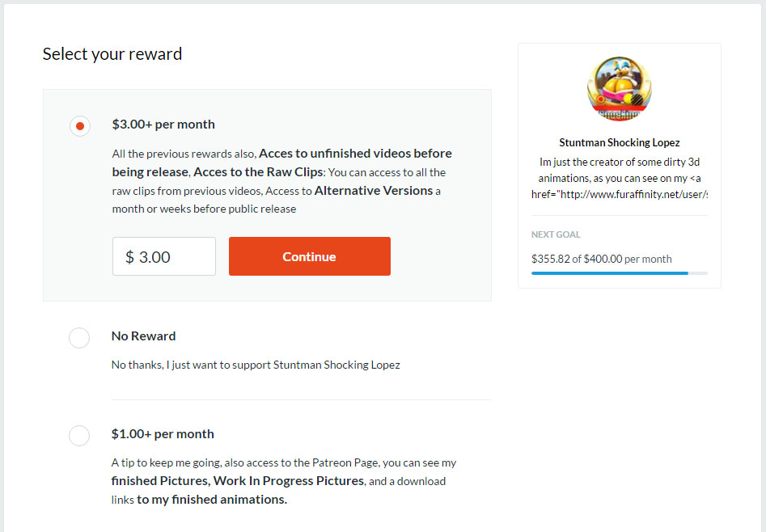The height and width of the screenshot is (532, 766).
Task: Click the dollar sign in the amount box
Action: (129, 257)
